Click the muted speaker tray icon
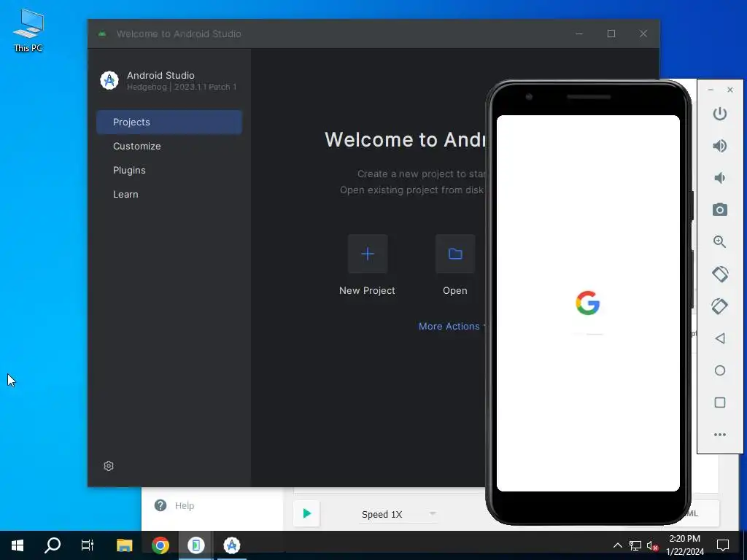 point(653,545)
